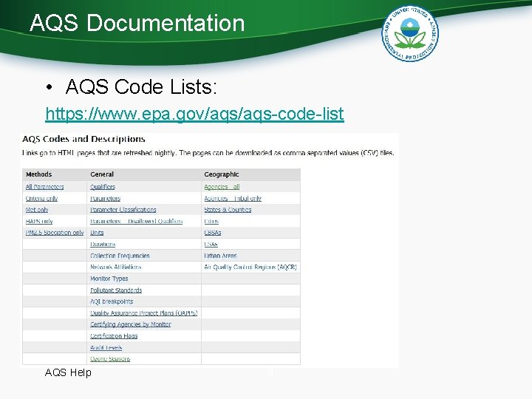The height and width of the screenshot is (399, 532).
Task: Click the Parameters link under General
Action: 106,199
